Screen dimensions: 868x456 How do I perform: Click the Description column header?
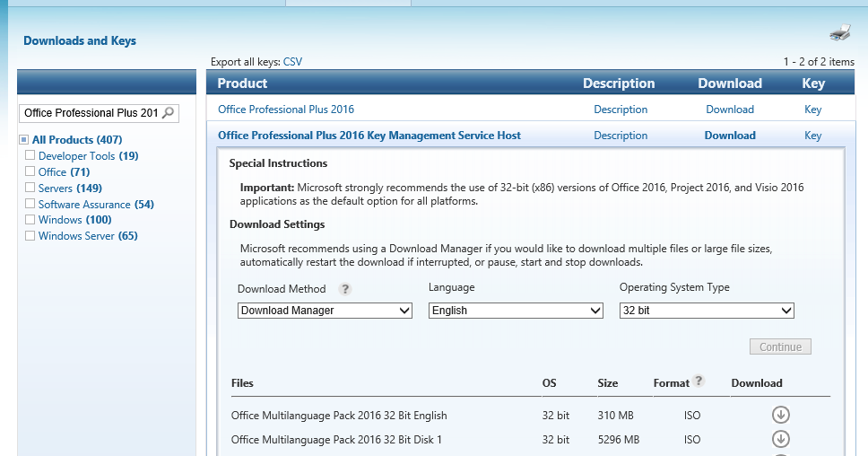tap(619, 83)
